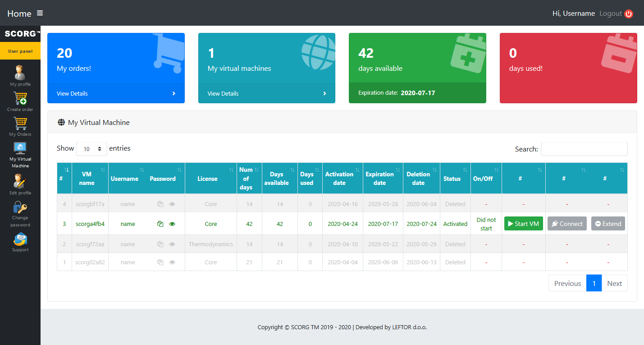644x345 pixels.
Task: Click Thermodynamics license cell
Action: click(211, 244)
